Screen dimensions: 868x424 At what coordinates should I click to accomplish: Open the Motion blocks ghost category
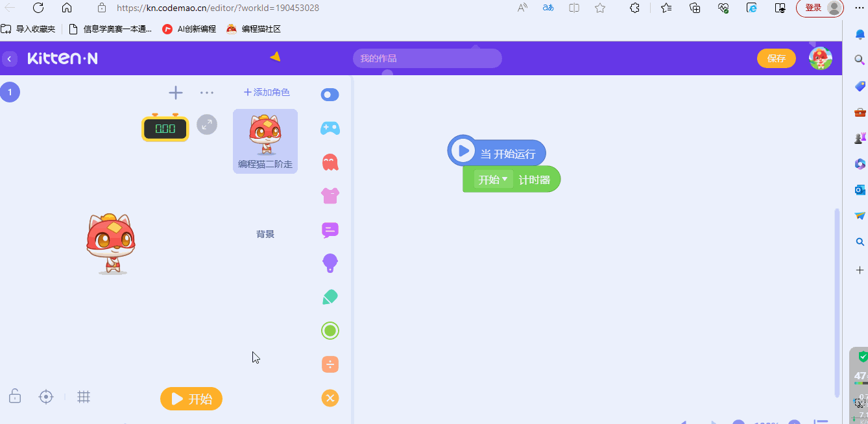pyautogui.click(x=330, y=161)
